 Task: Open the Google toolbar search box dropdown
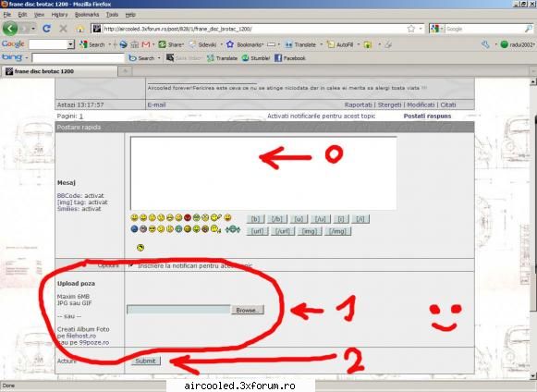pos(71,44)
